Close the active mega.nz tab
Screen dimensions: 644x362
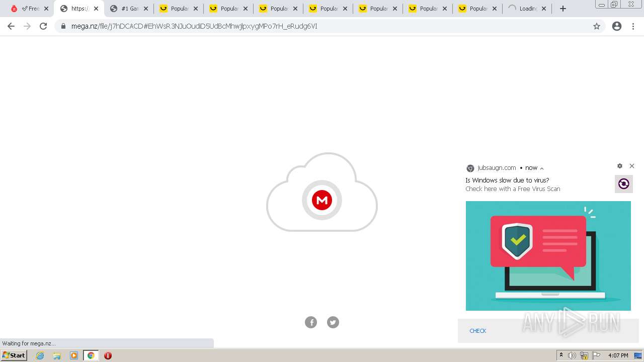point(96,9)
